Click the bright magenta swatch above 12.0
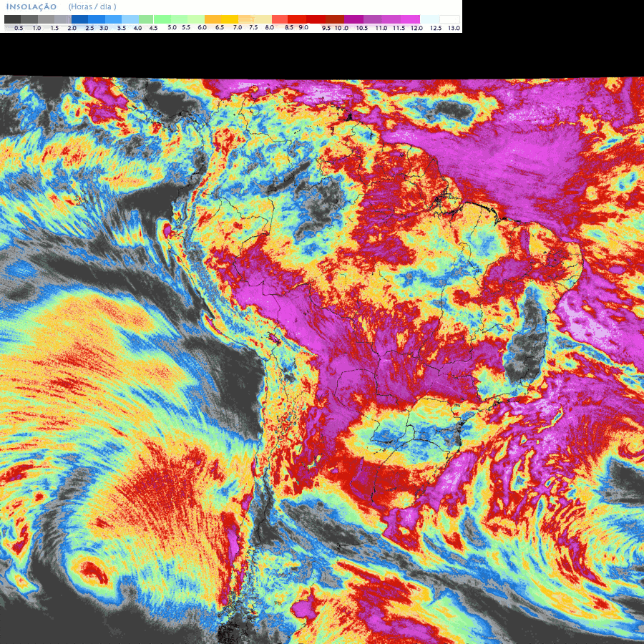 pyautogui.click(x=410, y=19)
